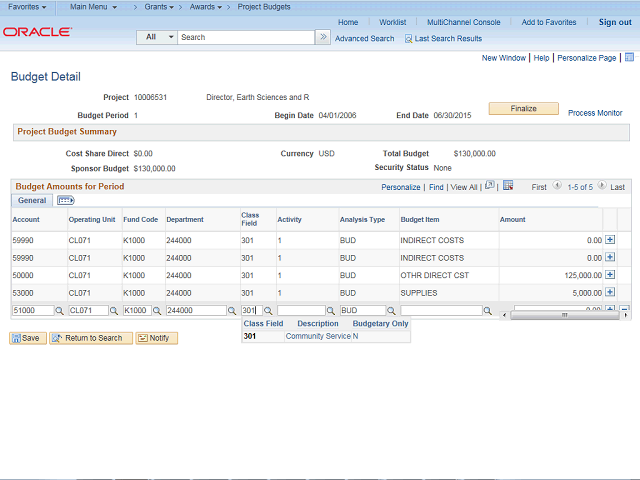Click the Budget Item lookup magnifier
The width and height of the screenshot is (640, 480).
click(488, 311)
